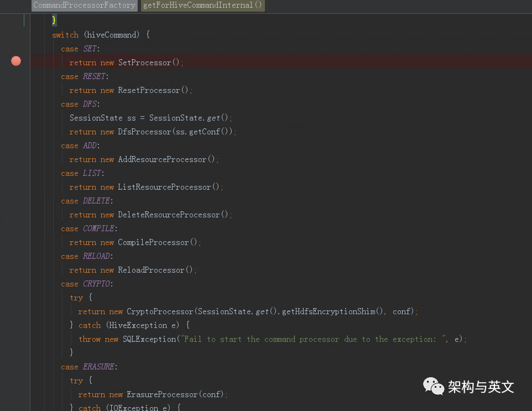Click the case LIST label

pyautogui.click(x=82, y=174)
